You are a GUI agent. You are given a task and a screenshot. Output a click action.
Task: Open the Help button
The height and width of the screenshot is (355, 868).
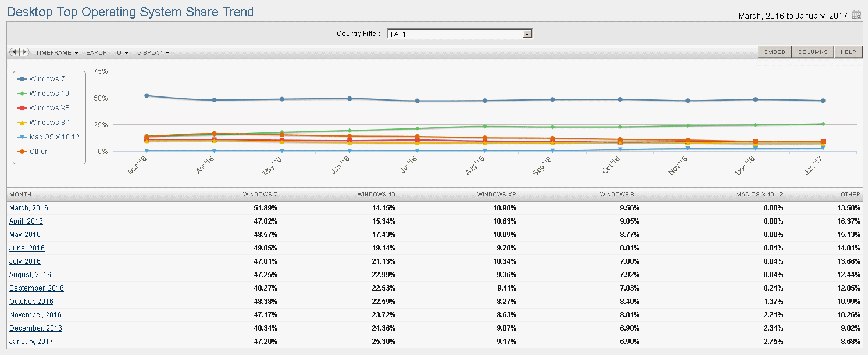[x=848, y=52]
